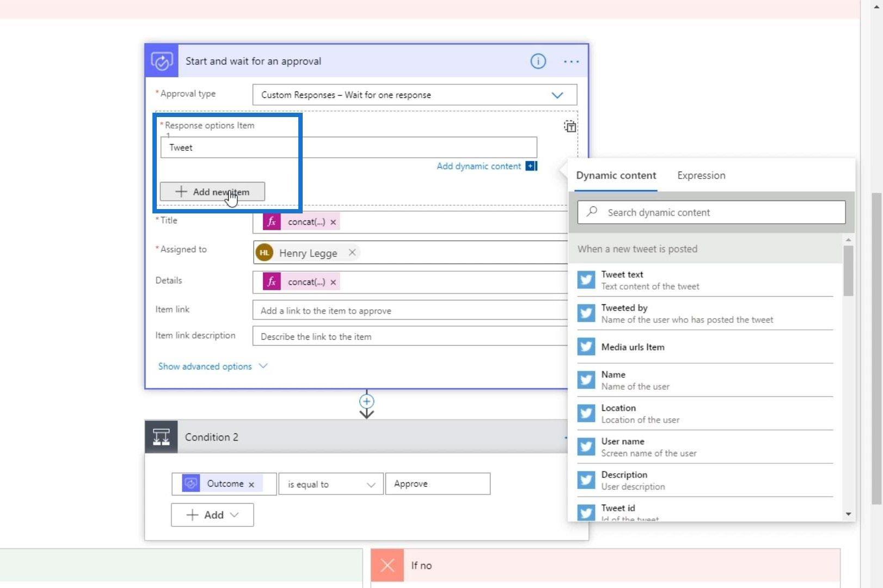883x588 pixels.
Task: Click the Title field area
Action: pos(410,222)
